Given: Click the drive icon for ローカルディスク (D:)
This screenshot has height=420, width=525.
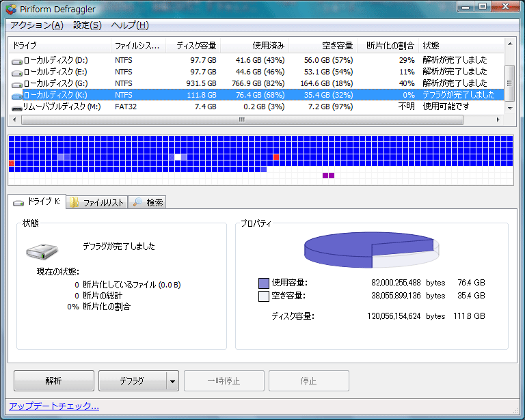Looking at the screenshot, I should [16, 61].
